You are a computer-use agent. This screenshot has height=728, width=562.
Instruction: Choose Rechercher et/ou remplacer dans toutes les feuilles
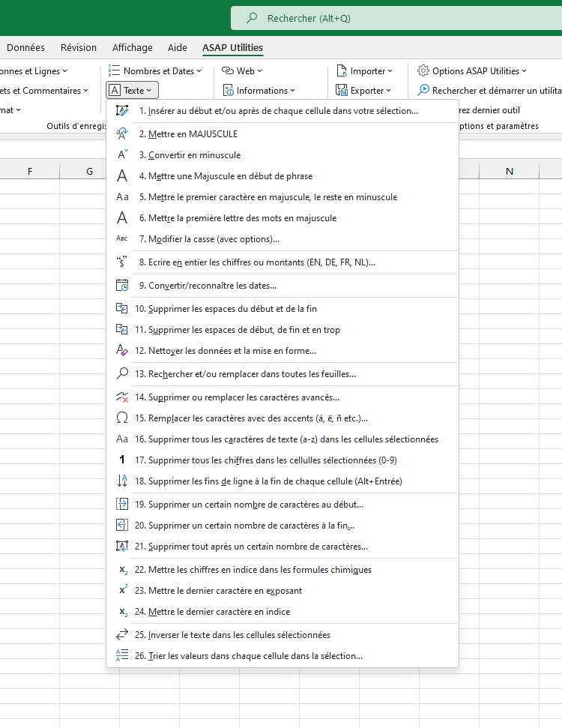(282, 374)
